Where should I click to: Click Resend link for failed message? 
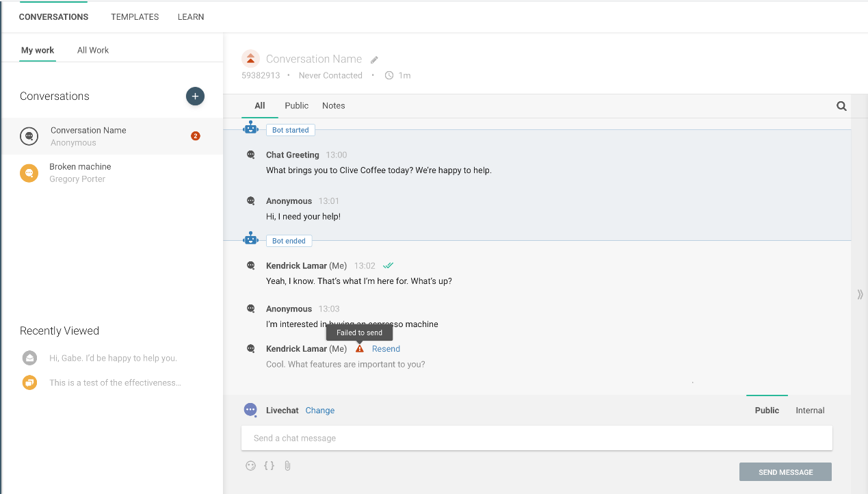point(386,349)
